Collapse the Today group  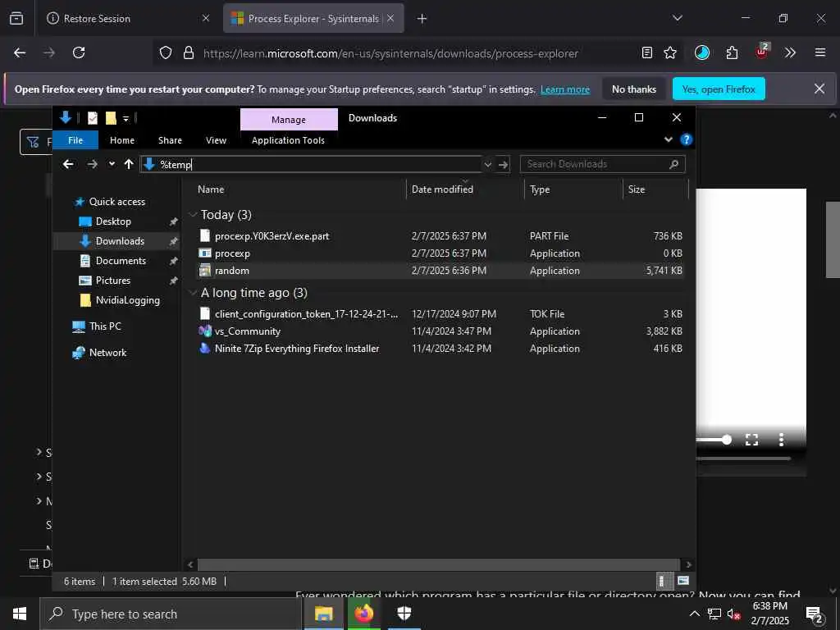click(193, 214)
